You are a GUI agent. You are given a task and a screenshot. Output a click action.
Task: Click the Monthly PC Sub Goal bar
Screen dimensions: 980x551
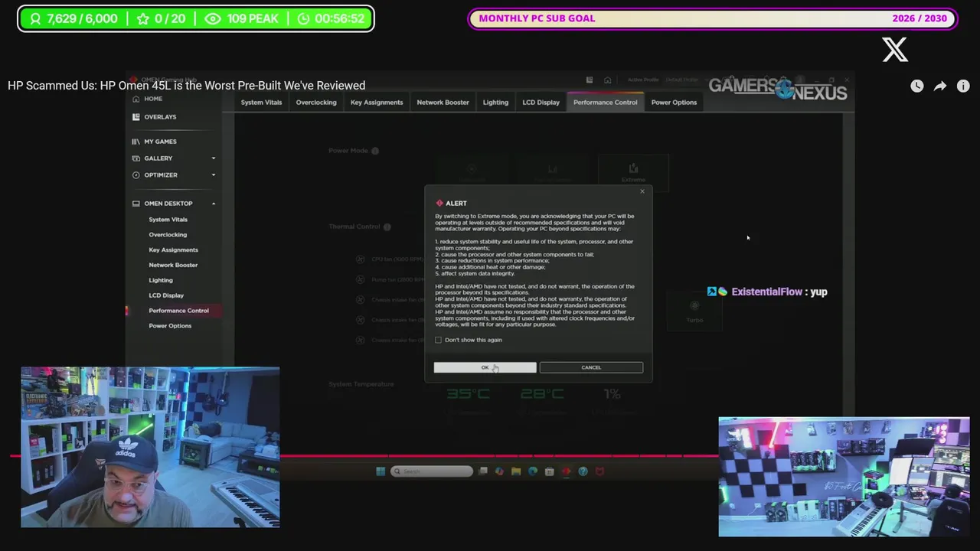click(x=713, y=18)
